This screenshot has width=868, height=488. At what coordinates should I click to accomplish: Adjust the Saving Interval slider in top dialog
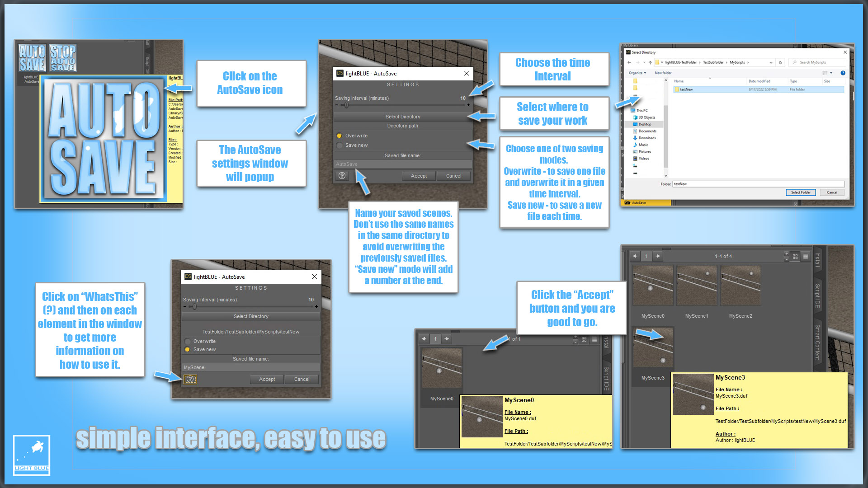347,105
